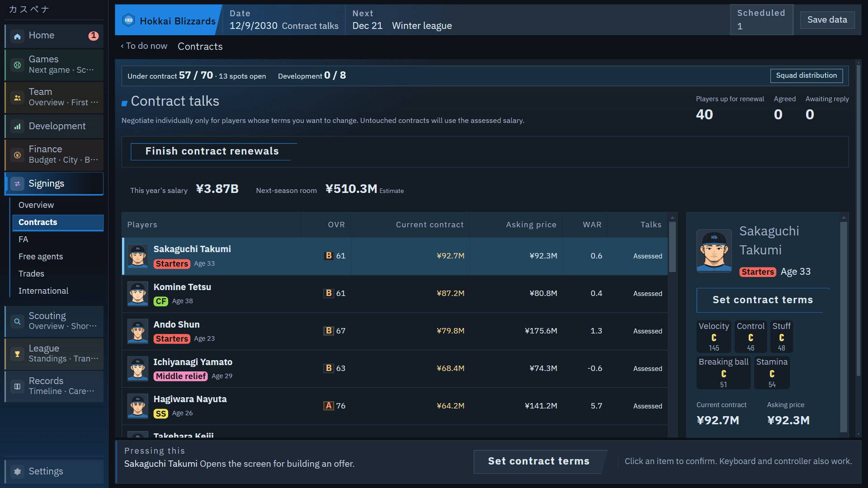
Task: Click Finish contract renewals button
Action: tap(212, 151)
